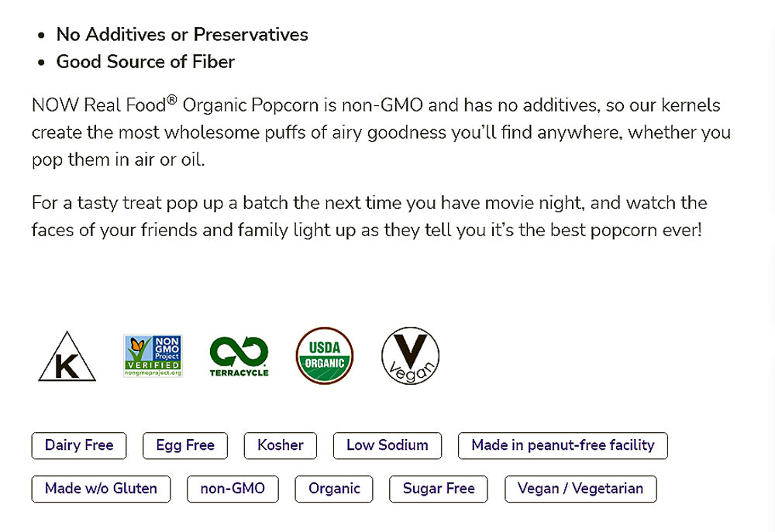Click the TerraCycle infinity logo
Viewport: 775px width, 532px height.
(239, 356)
